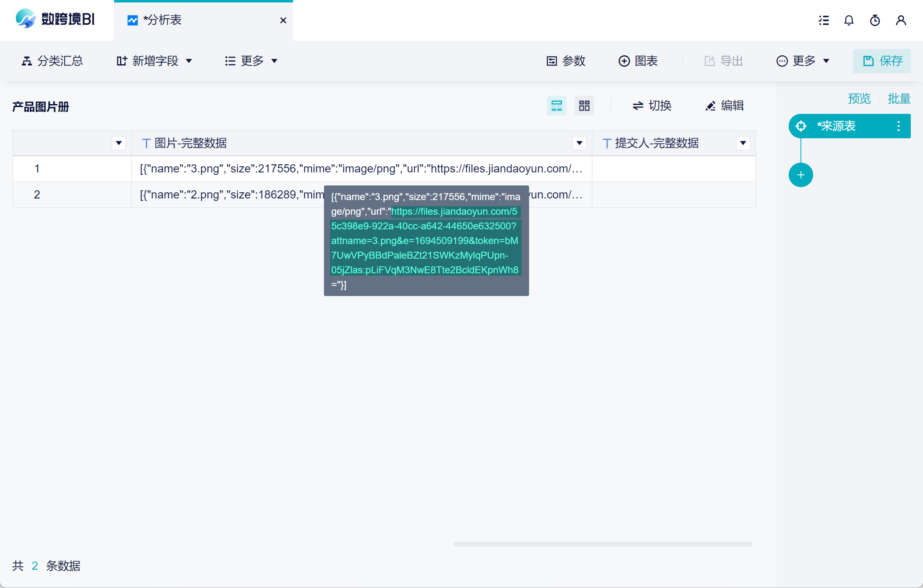Viewport: 923px width, 588px height.
Task: Click the 分类汇总 toolbar item
Action: coord(52,61)
